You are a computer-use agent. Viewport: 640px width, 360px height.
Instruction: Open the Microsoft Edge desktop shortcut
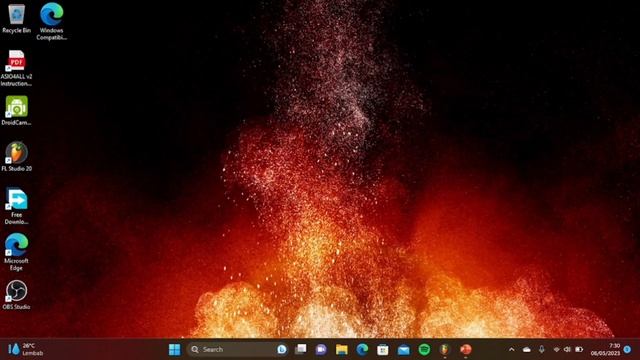[x=16, y=252]
